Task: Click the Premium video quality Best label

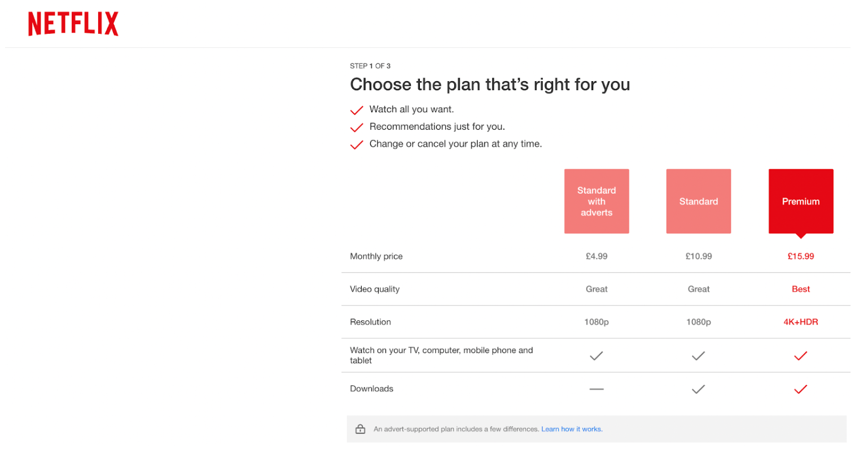Action: point(800,289)
